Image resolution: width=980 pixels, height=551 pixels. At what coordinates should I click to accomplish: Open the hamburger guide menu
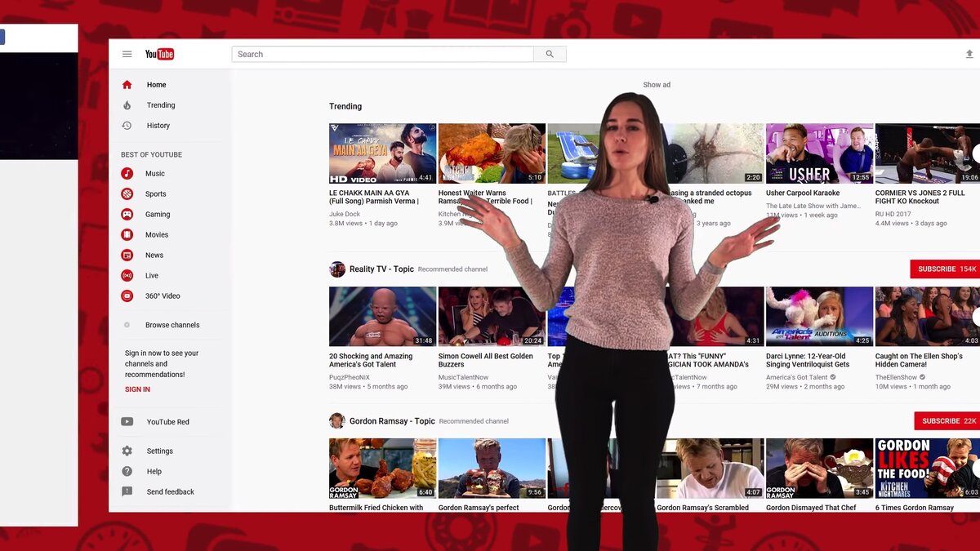(x=127, y=54)
